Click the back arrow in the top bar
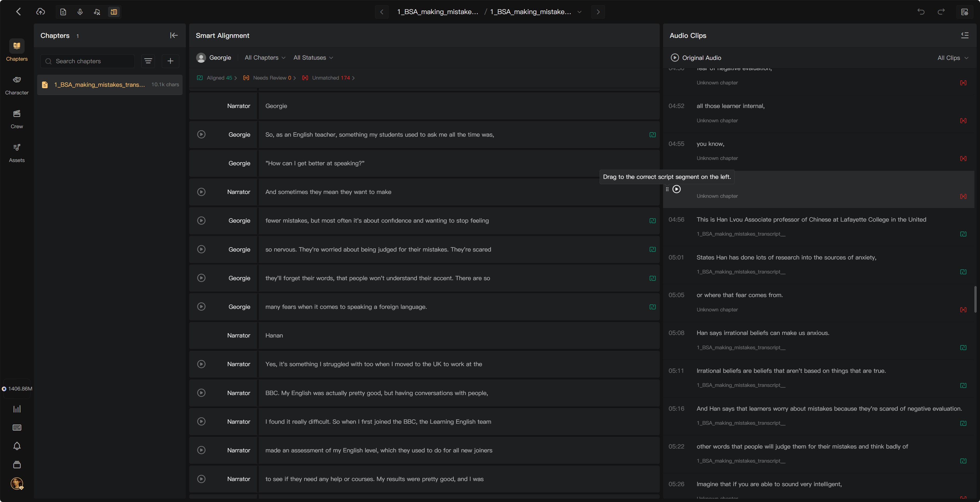 (x=18, y=12)
